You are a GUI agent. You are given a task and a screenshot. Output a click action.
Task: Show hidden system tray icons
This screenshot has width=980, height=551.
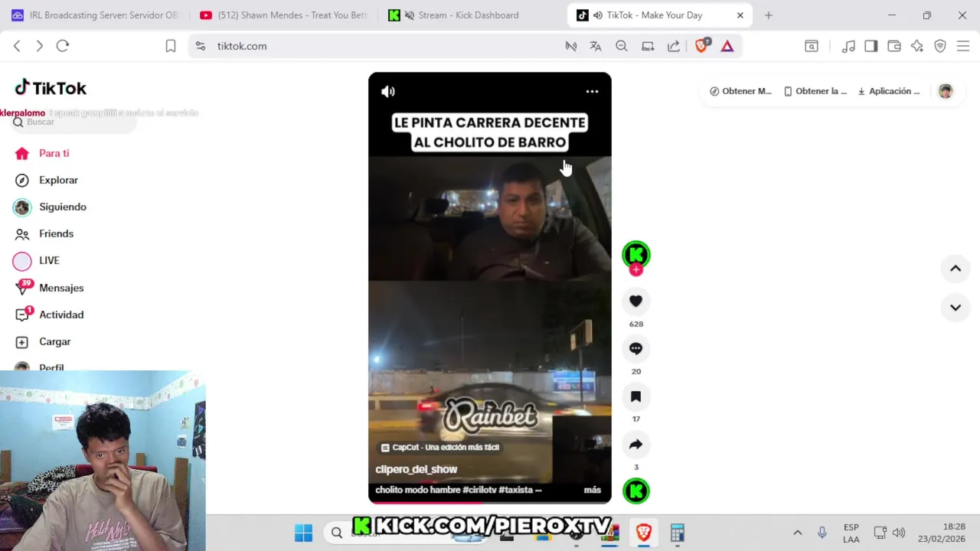click(797, 533)
